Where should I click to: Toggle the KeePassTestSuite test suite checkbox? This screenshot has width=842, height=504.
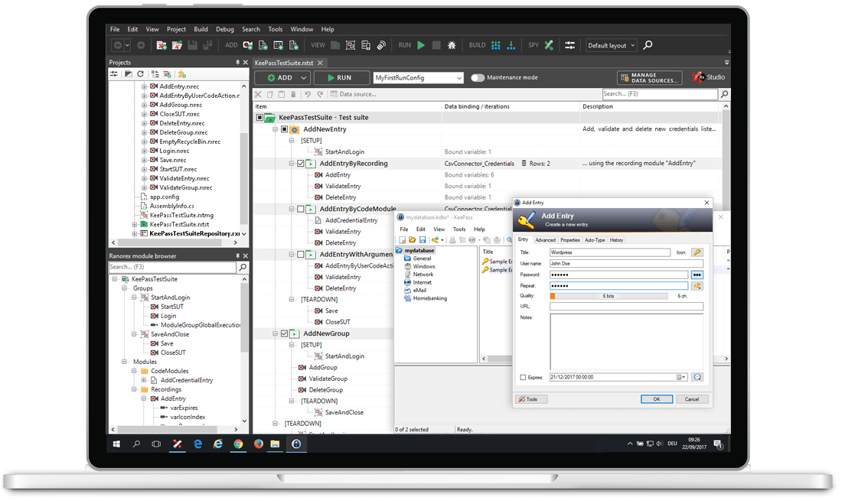pyautogui.click(x=259, y=118)
